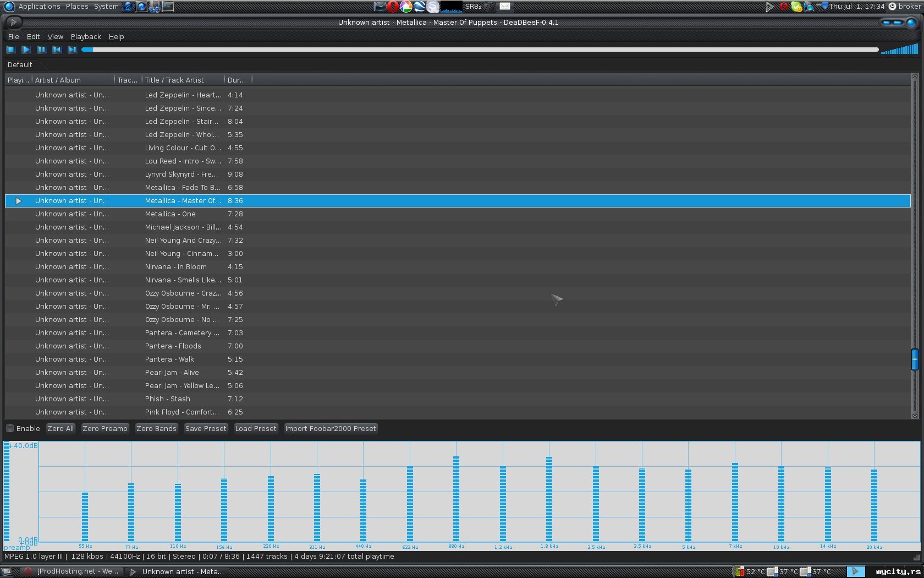Open the File menu
The height and width of the screenshot is (578, 924).
[x=13, y=36]
